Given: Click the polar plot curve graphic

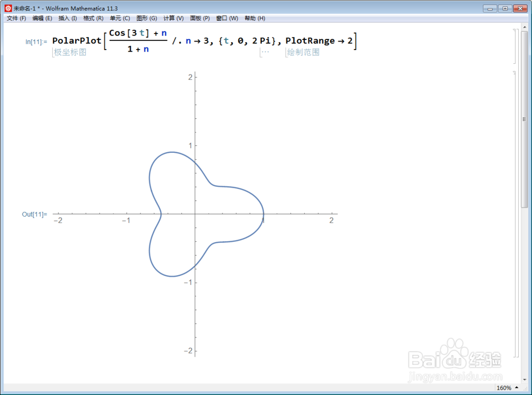Looking at the screenshot, I should (206, 214).
